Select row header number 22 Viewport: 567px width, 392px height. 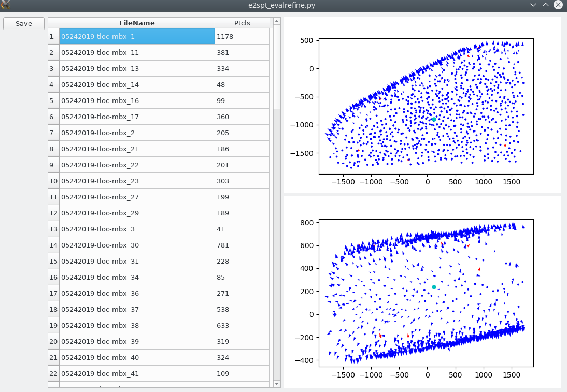52,373
